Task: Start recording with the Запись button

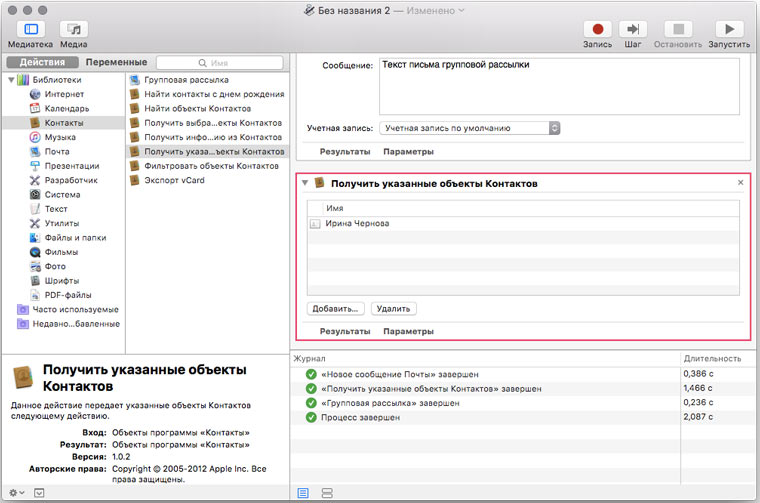Action: click(x=598, y=29)
